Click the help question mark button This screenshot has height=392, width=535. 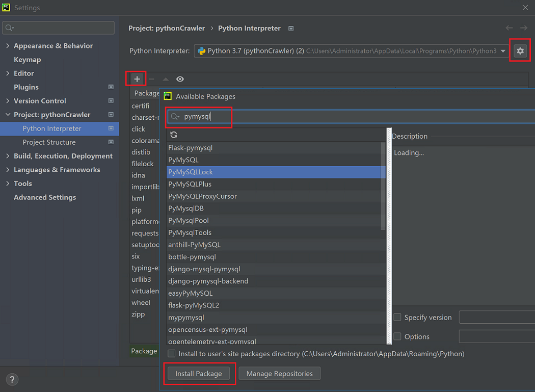(x=12, y=379)
